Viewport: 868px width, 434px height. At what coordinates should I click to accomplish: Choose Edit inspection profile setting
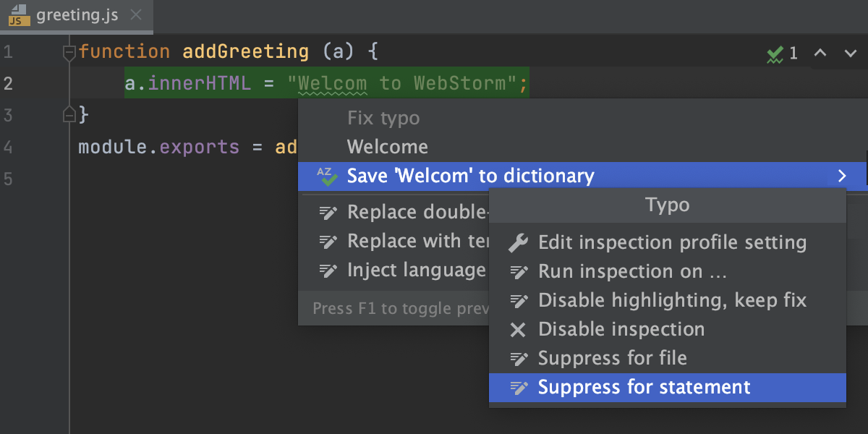coord(673,242)
